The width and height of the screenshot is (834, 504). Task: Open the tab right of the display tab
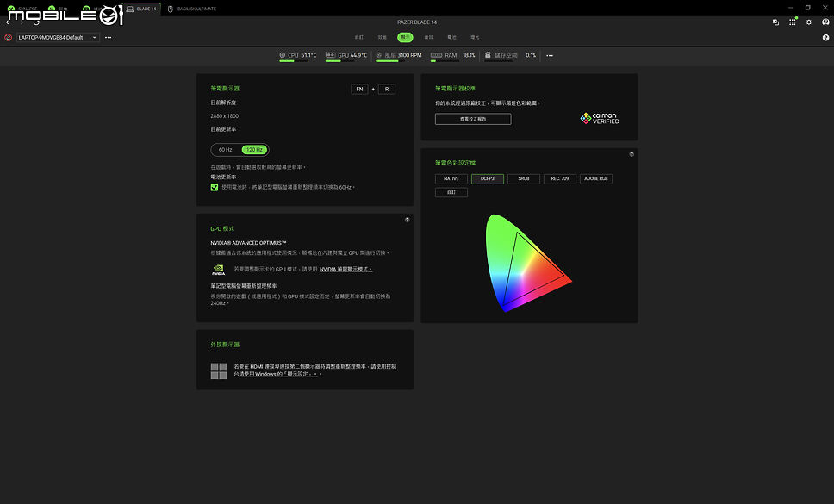point(428,37)
